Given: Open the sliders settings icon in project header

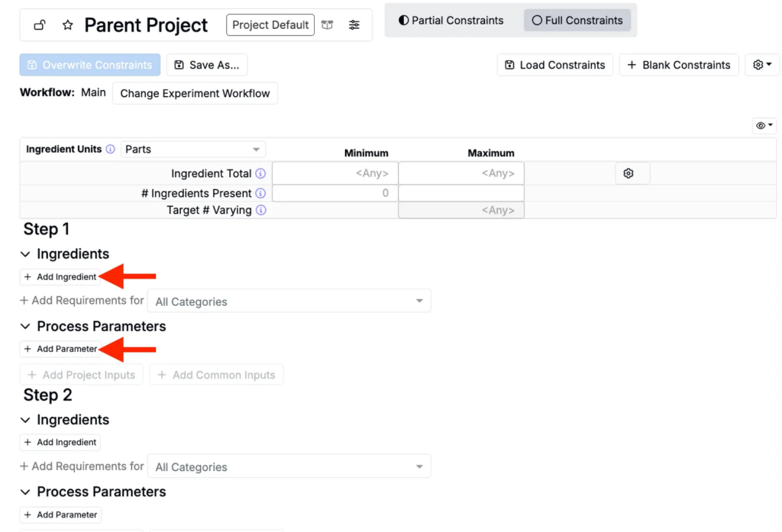Looking at the screenshot, I should click(x=354, y=25).
